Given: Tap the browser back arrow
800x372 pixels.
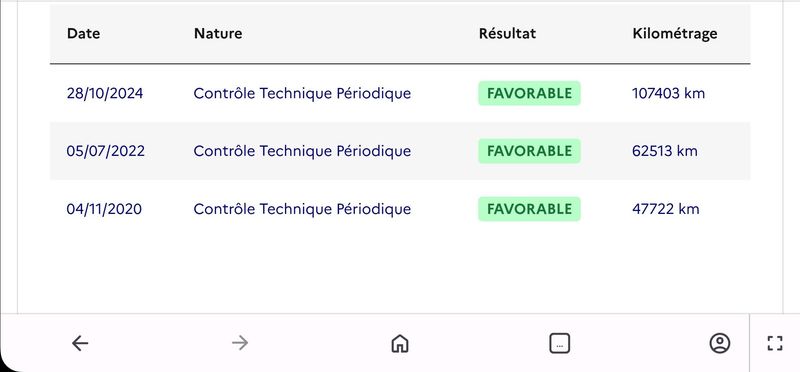Looking at the screenshot, I should [80, 343].
